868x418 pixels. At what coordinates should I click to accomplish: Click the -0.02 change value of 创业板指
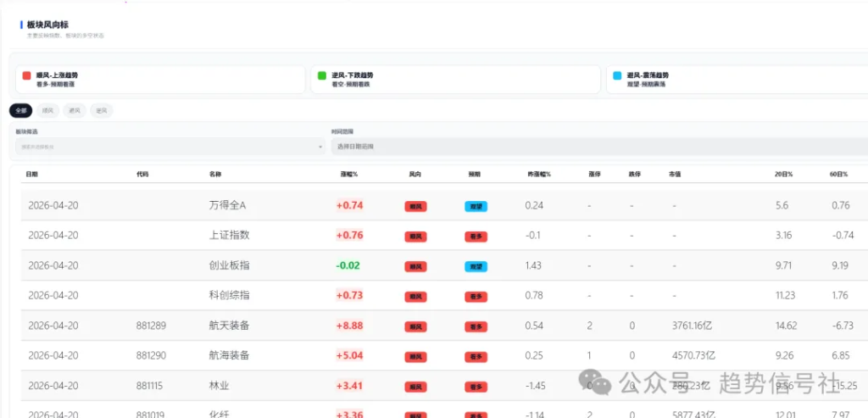click(348, 265)
